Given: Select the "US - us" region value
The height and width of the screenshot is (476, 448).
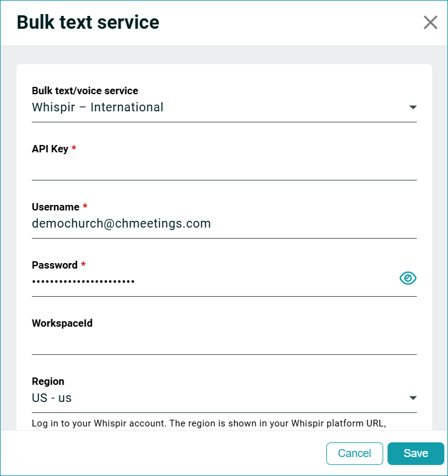Looking at the screenshot, I should pos(52,398).
